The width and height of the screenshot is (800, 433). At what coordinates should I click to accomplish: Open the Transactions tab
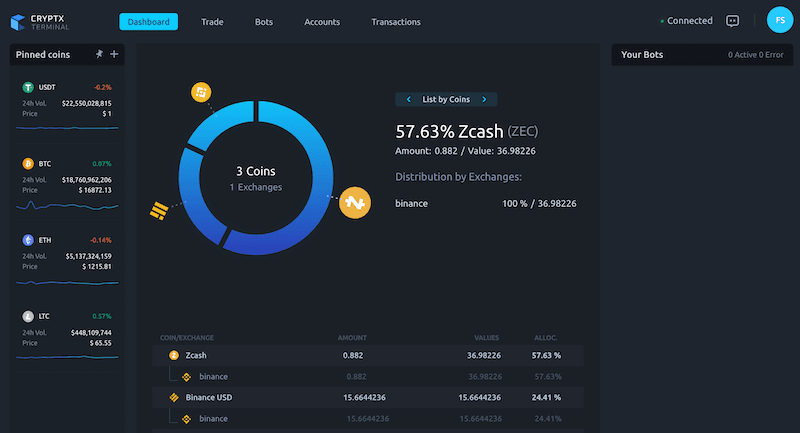[396, 22]
